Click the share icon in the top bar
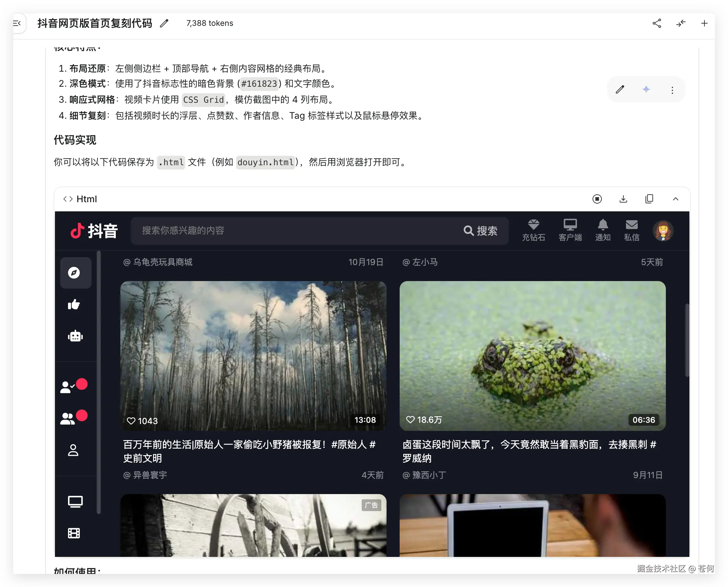 point(657,23)
